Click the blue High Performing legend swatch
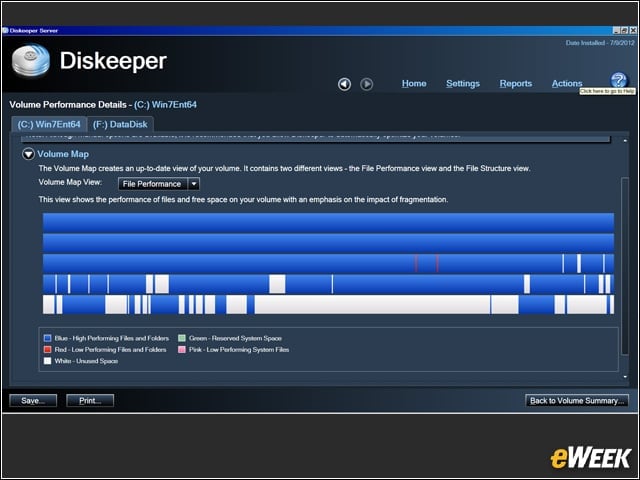The width and height of the screenshot is (640, 480). 47,338
